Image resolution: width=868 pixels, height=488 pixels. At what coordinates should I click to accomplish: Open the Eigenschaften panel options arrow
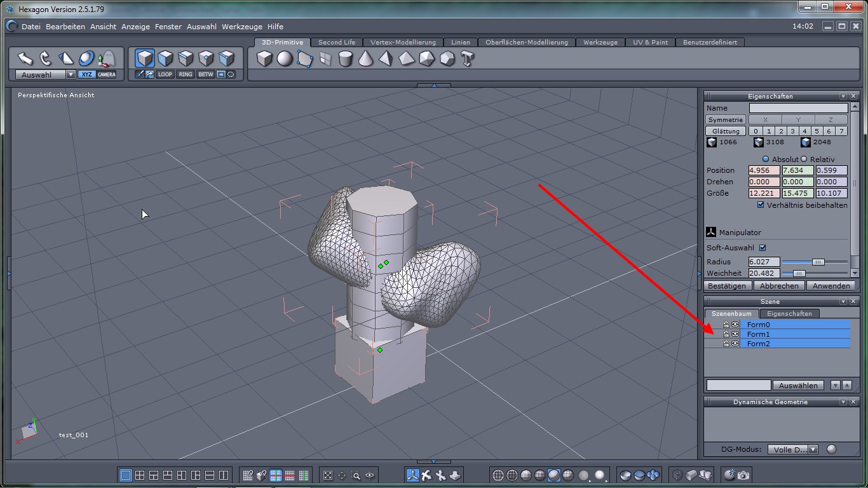pyautogui.click(x=843, y=96)
